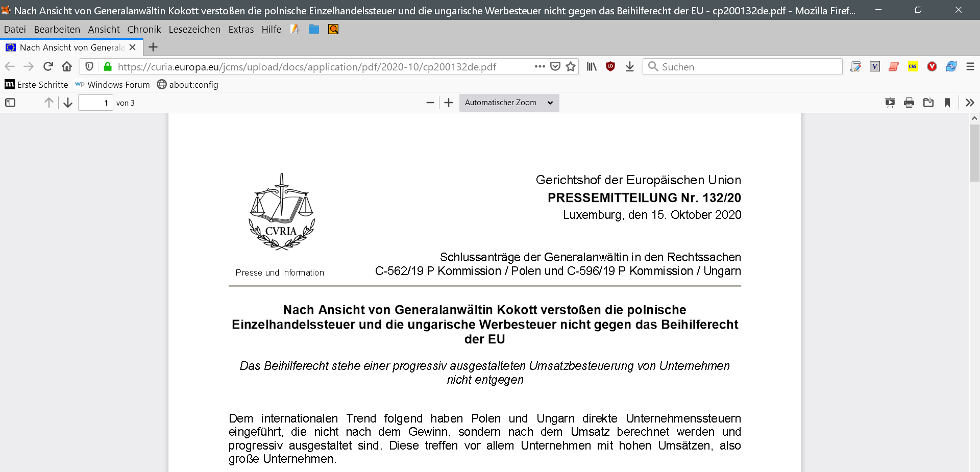Bookmark the current PDF view
The height and width of the screenshot is (472, 980).
coord(947,103)
